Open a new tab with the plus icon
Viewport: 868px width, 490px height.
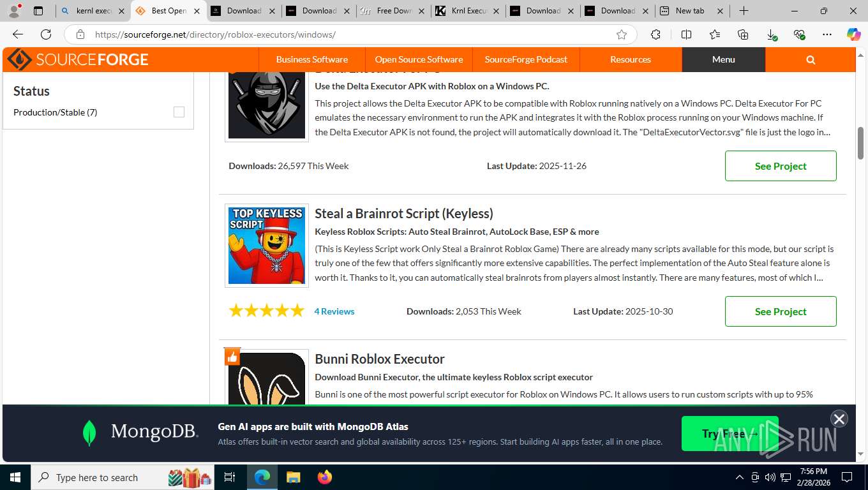[x=744, y=11]
